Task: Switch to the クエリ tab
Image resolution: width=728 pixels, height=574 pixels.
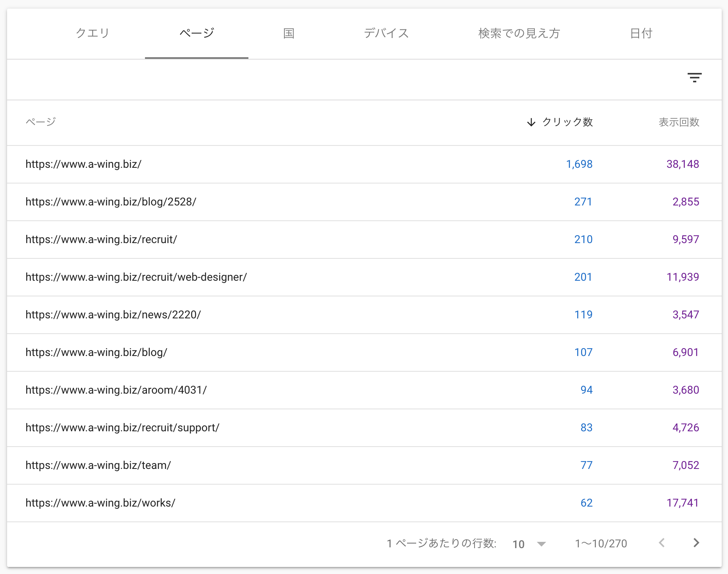Action: click(x=92, y=33)
